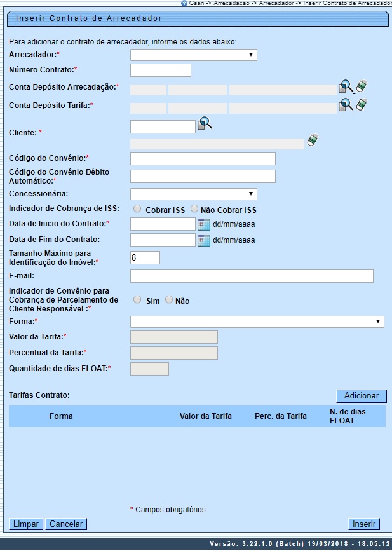This screenshot has width=392, height=551.
Task: Click the Forma column header
Action: tap(61, 416)
